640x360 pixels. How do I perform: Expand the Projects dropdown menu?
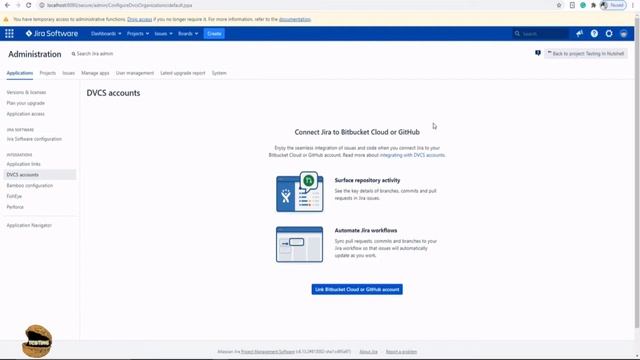point(138,33)
